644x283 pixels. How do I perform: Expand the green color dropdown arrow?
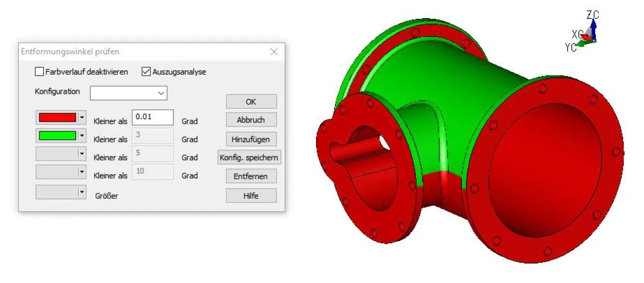pyautogui.click(x=82, y=136)
